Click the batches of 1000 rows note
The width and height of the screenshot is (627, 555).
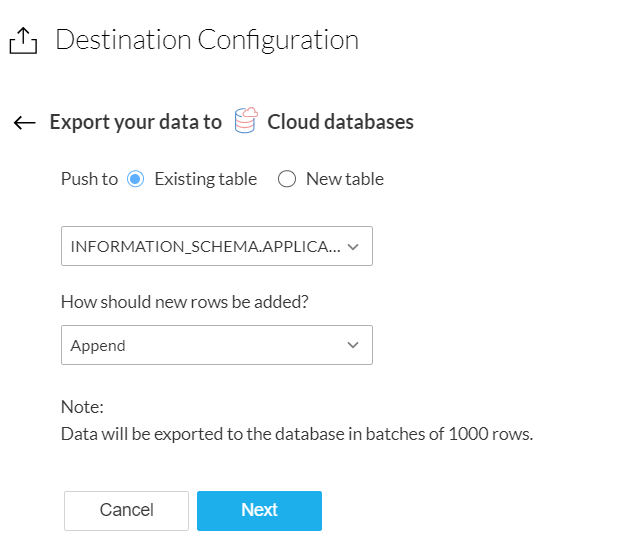point(297,435)
